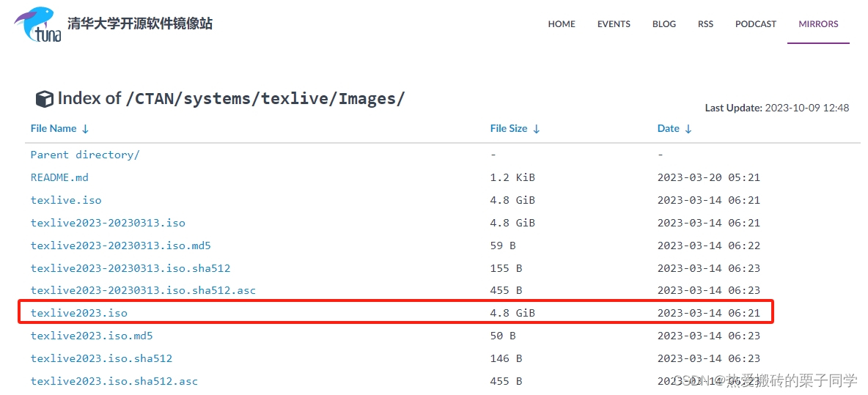Open texlive2023.iso.sha512.asc link
This screenshot has width=868, height=395.
click(x=114, y=381)
